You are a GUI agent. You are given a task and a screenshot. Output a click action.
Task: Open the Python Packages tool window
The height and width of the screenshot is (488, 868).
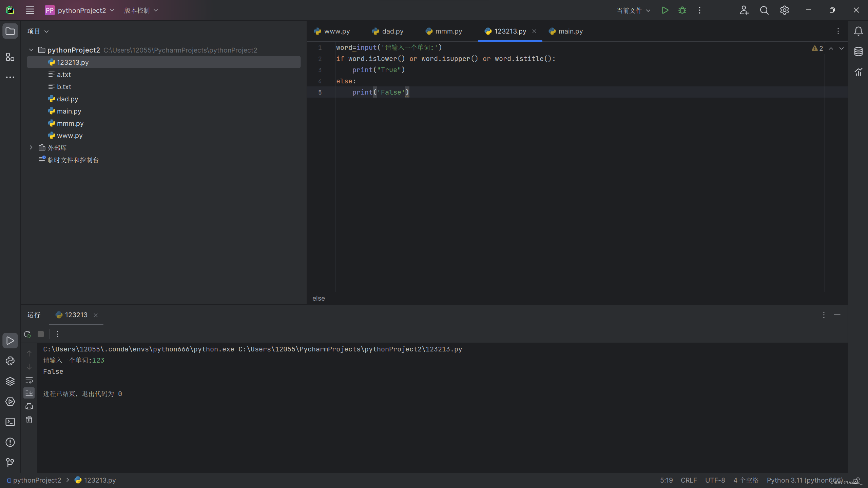click(10, 381)
